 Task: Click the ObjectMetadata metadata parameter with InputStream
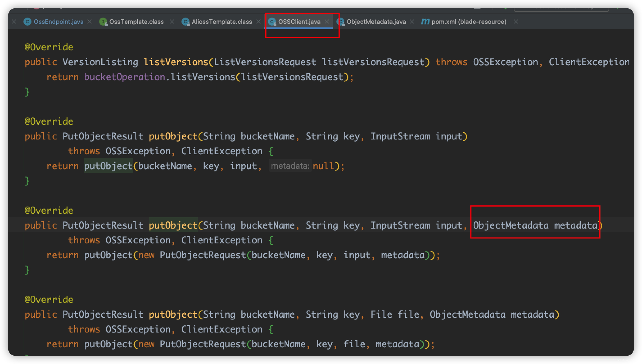pyautogui.click(x=535, y=225)
